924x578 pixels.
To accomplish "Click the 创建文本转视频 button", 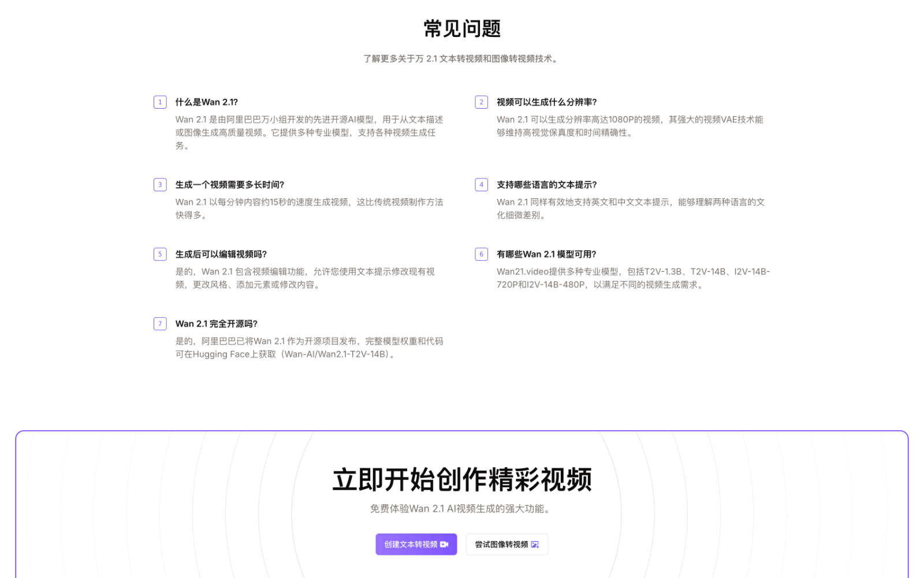I will click(x=416, y=544).
